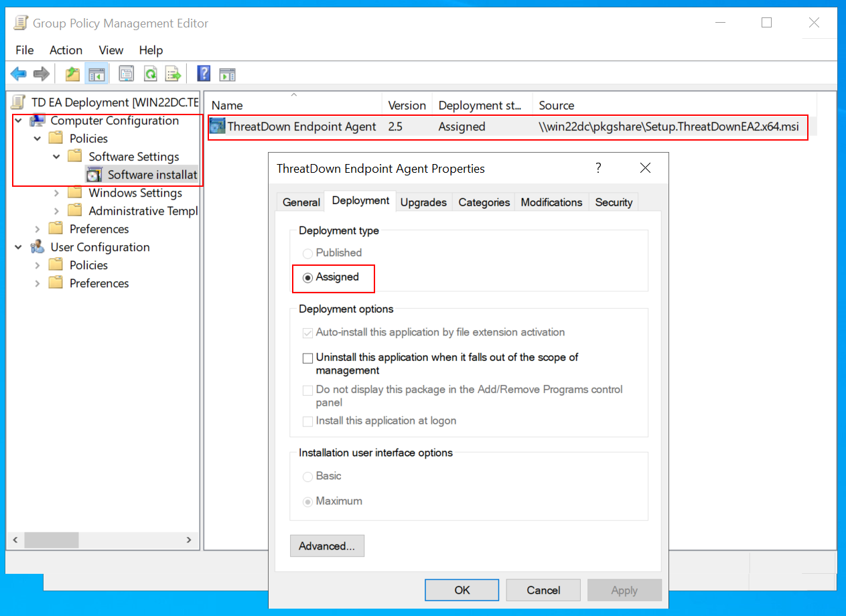
Task: Refresh the view using the toolbar icon
Action: coord(151,74)
